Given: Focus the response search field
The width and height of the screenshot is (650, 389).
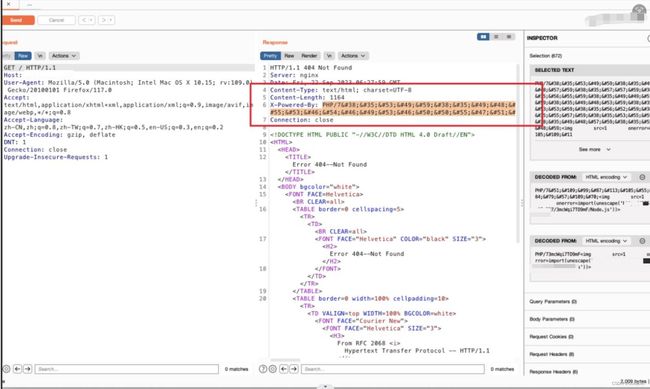Looking at the screenshot, I should (x=393, y=369).
